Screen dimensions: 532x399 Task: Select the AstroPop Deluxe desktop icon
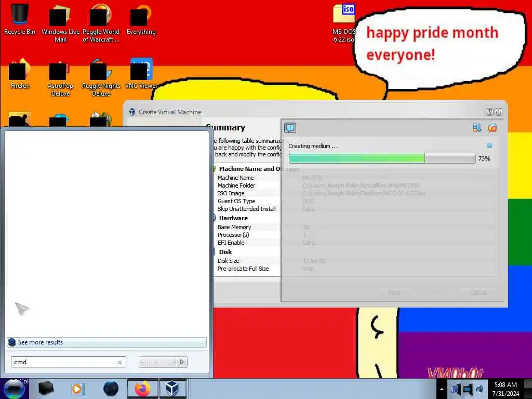pos(60,77)
